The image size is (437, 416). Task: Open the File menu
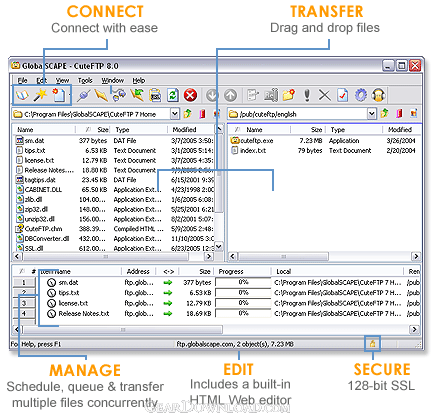click(x=22, y=80)
